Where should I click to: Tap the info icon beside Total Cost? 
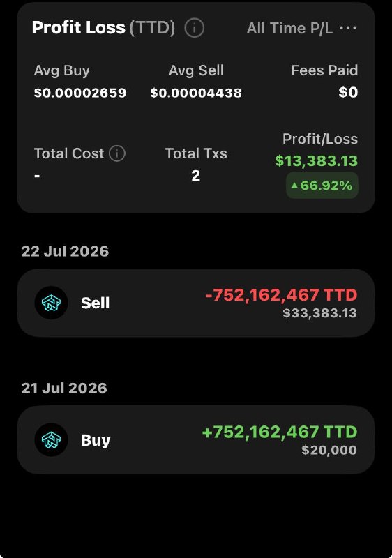[117, 153]
